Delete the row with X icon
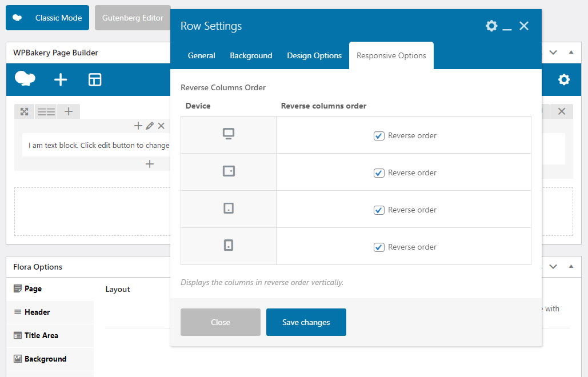The width and height of the screenshot is (588, 377). click(561, 111)
